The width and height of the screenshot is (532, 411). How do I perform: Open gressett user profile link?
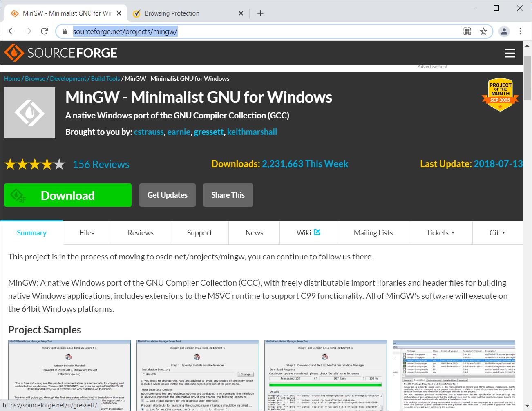point(209,132)
